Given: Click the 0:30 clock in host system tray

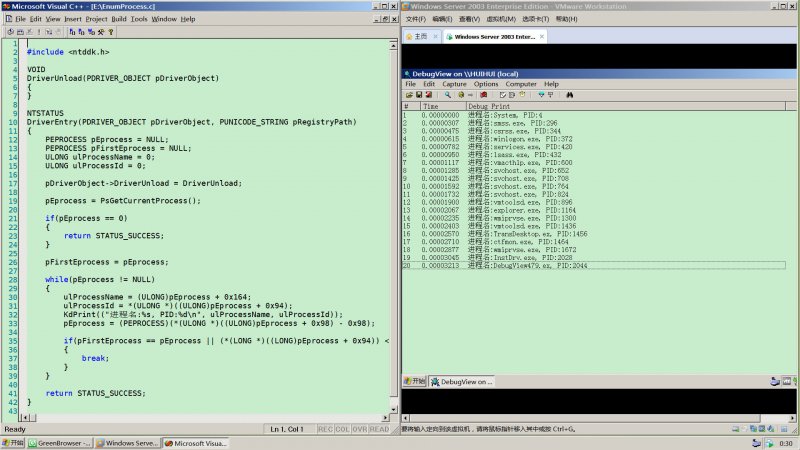Looking at the screenshot, I should coord(786,443).
